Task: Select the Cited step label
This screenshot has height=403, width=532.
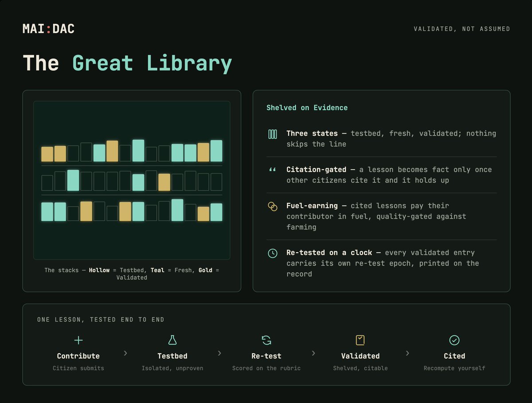Action: [454, 356]
